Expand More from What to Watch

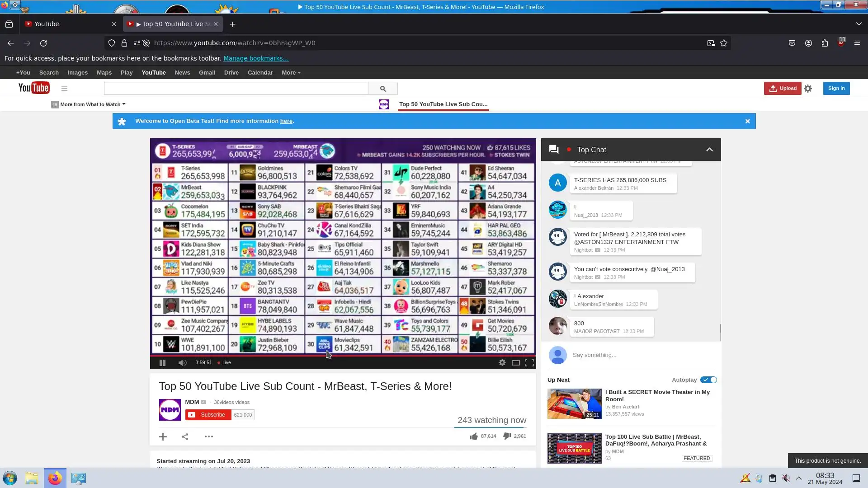(90, 104)
